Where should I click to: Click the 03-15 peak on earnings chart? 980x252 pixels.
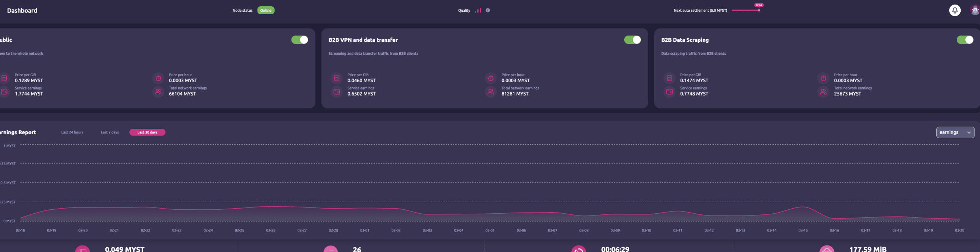click(803, 207)
